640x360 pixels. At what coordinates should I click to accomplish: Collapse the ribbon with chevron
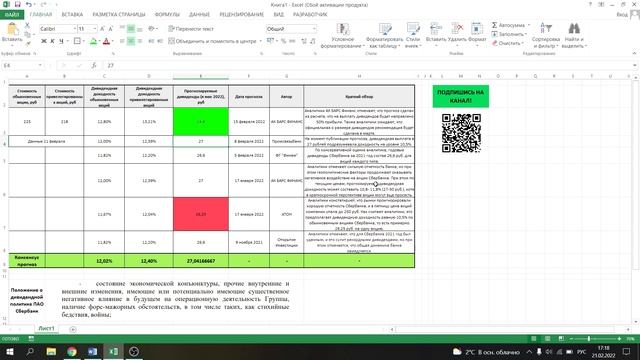pos(634,53)
